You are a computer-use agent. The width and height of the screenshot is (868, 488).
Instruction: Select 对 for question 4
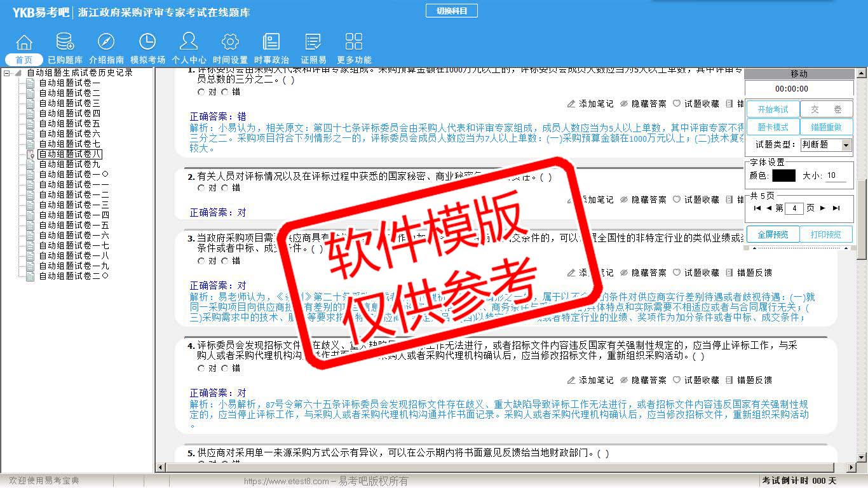[201, 369]
